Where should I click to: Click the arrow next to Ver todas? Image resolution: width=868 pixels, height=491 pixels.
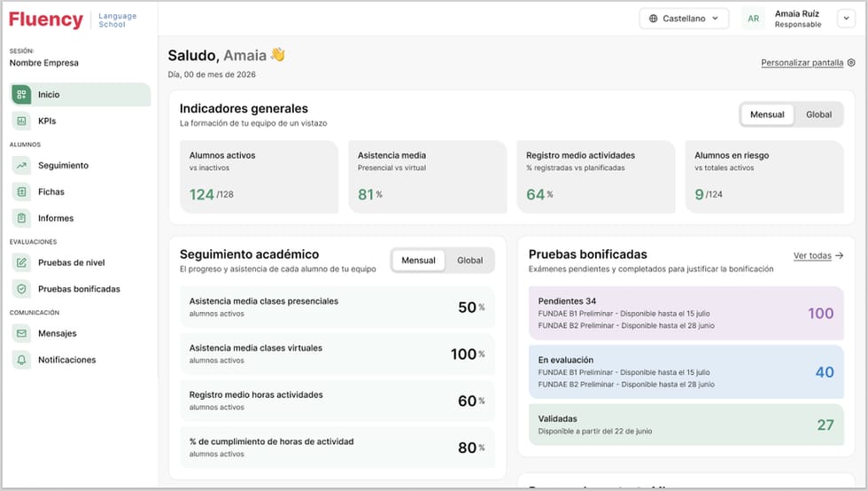point(840,255)
